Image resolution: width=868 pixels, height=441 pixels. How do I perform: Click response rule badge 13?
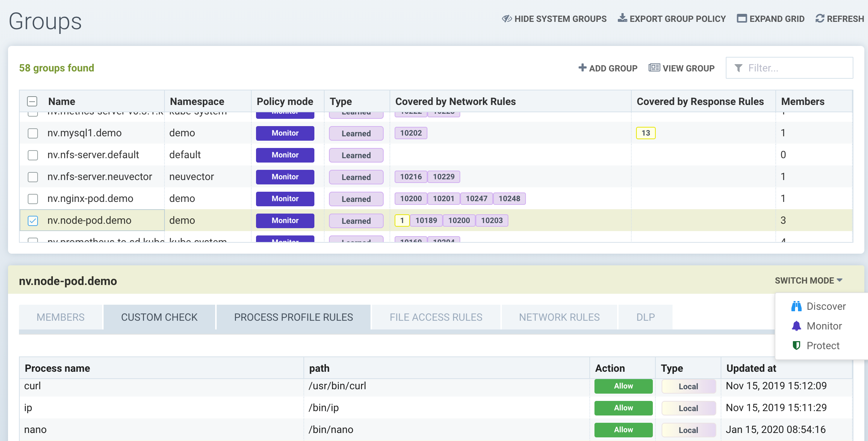[646, 133]
